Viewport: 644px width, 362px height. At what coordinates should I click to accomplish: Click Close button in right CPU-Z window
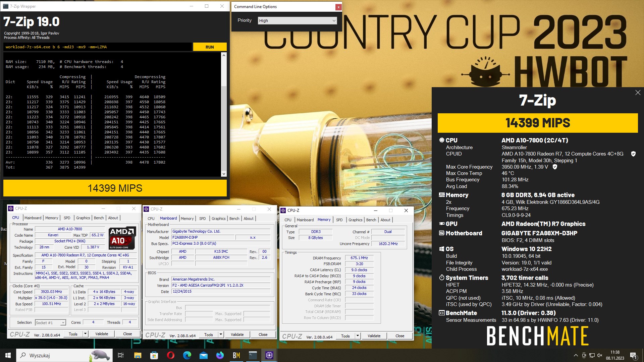(x=400, y=336)
